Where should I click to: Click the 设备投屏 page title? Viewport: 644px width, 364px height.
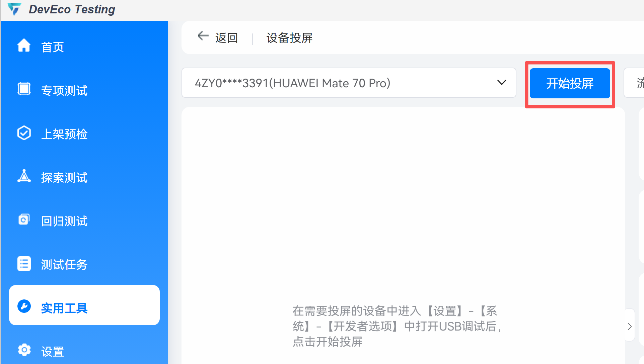click(x=289, y=38)
